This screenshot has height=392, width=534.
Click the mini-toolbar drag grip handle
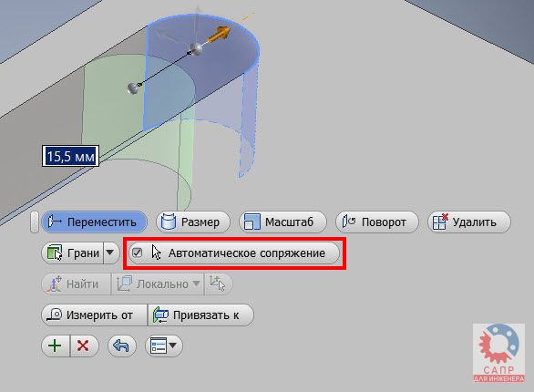tap(35, 222)
